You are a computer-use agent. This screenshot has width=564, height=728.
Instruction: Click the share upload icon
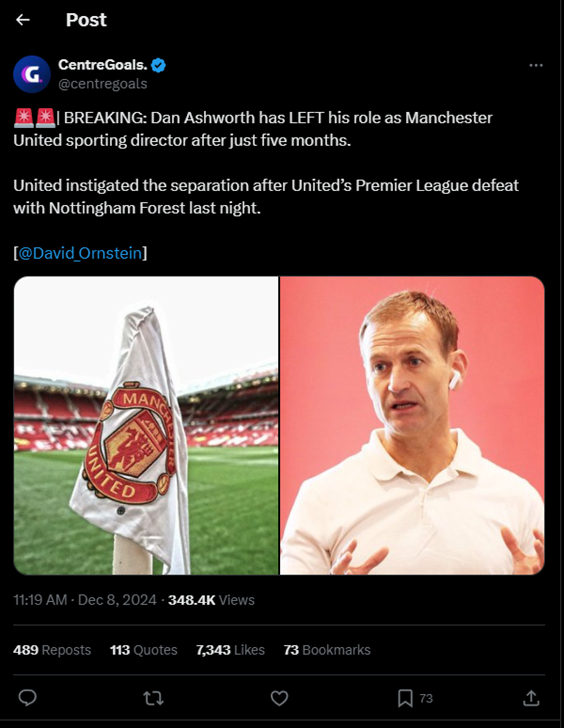point(531,698)
